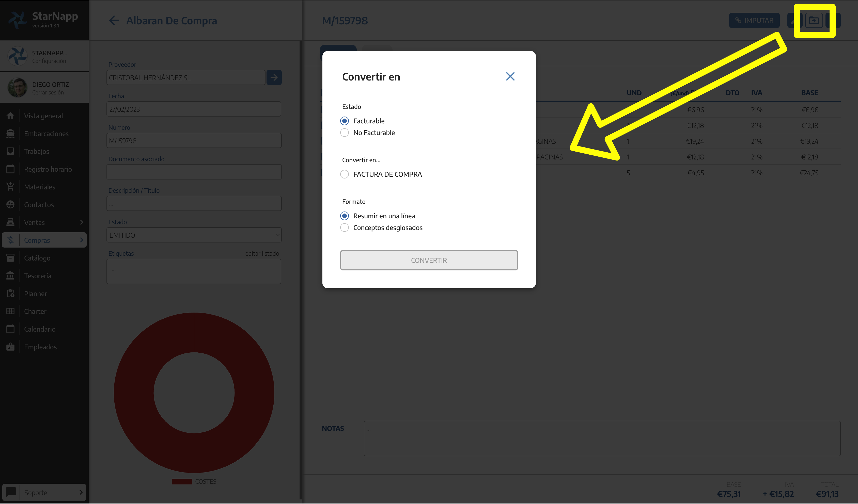
Task: Click the back arrow beside Albaran De Compra
Action: (x=114, y=20)
